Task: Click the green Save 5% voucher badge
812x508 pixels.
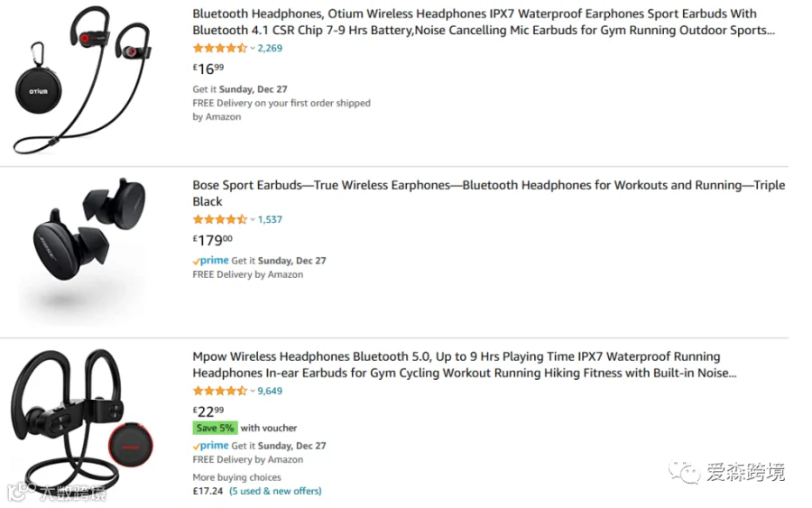Action: pos(215,428)
